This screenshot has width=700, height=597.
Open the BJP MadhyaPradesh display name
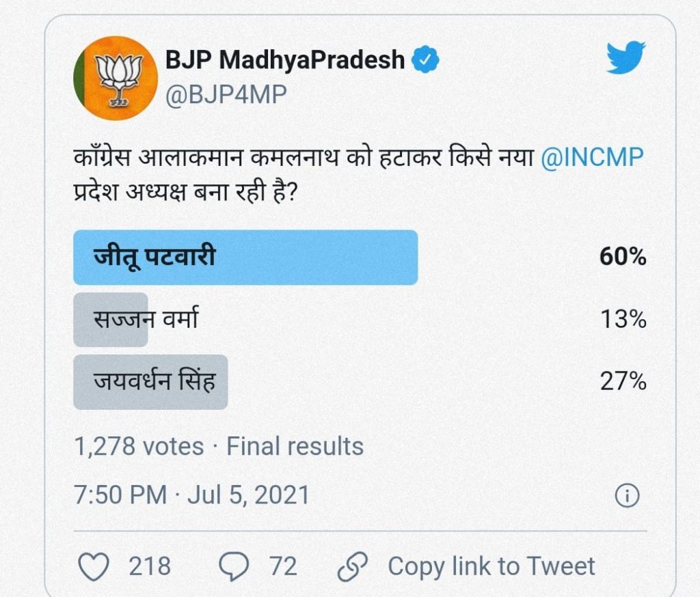coord(285,60)
